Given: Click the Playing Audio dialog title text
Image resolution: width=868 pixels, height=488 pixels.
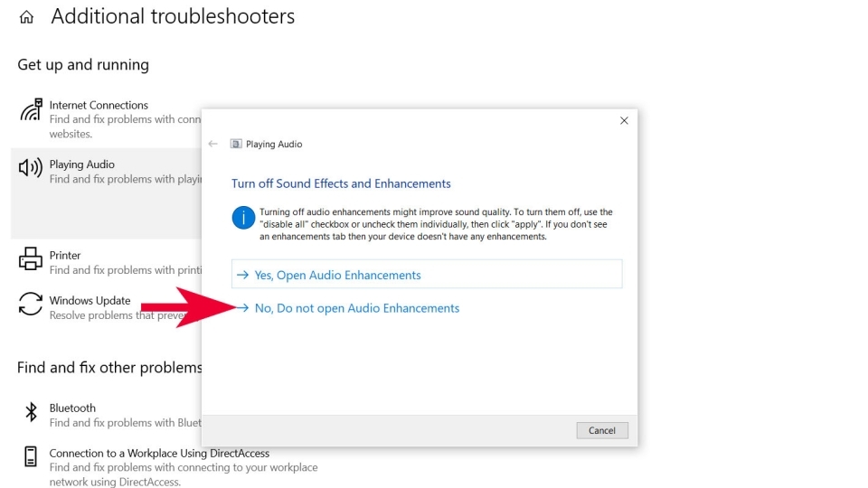Looking at the screenshot, I should click(x=274, y=144).
